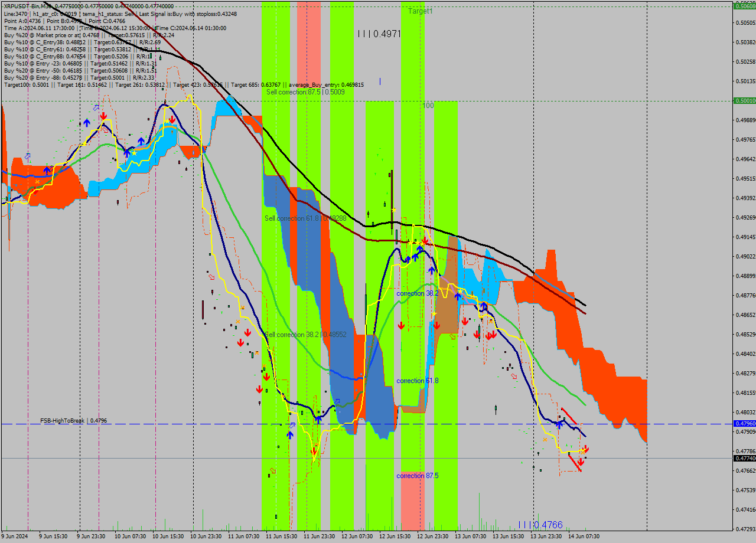Click the 'Sell correction 61.8 | 0.49288' label
The image size is (756, 543).
pos(305,218)
